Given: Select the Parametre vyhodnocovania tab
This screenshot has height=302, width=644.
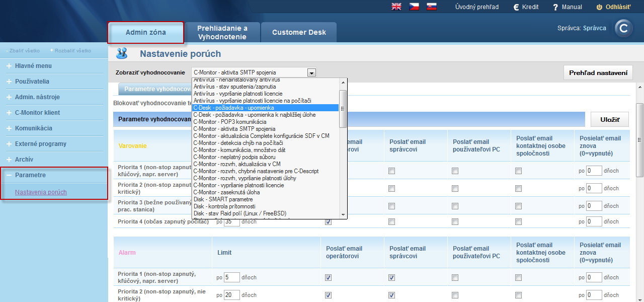Looking at the screenshot, I should (x=156, y=89).
